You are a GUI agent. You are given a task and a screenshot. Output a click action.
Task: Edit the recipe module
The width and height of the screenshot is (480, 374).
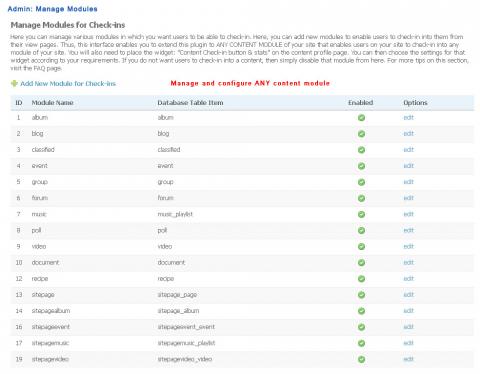(408, 278)
